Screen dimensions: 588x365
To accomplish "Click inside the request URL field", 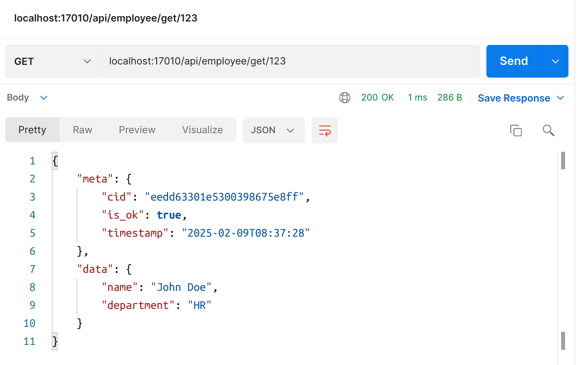I will 289,61.
